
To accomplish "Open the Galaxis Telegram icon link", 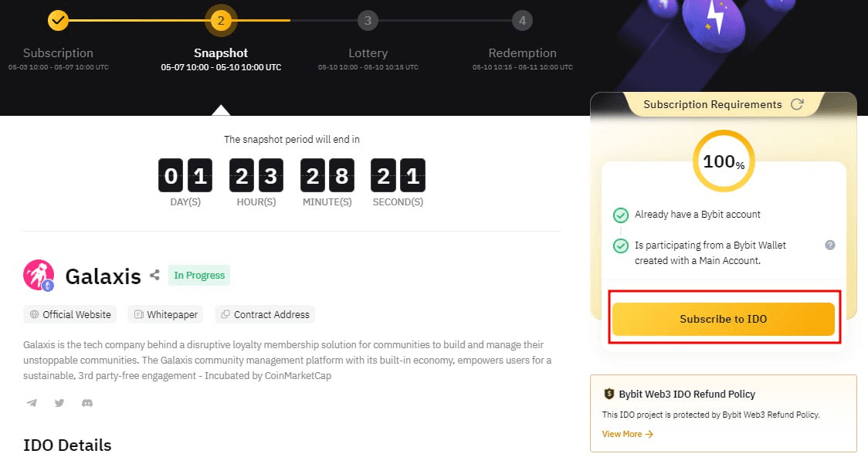I will (x=32, y=403).
